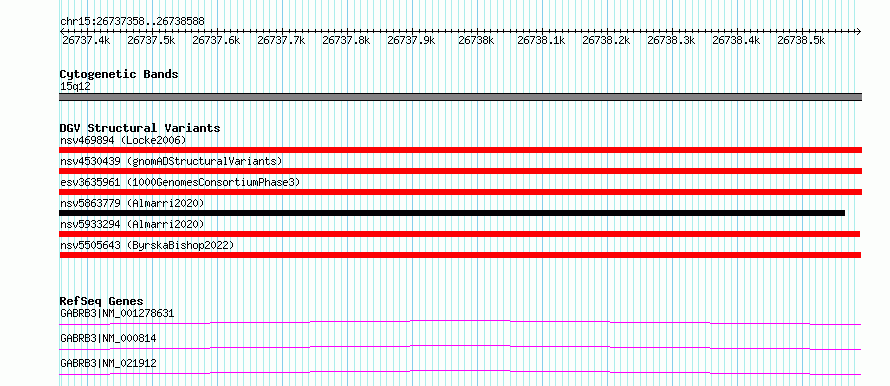Click ruler tick label 26738.3k

(671, 40)
